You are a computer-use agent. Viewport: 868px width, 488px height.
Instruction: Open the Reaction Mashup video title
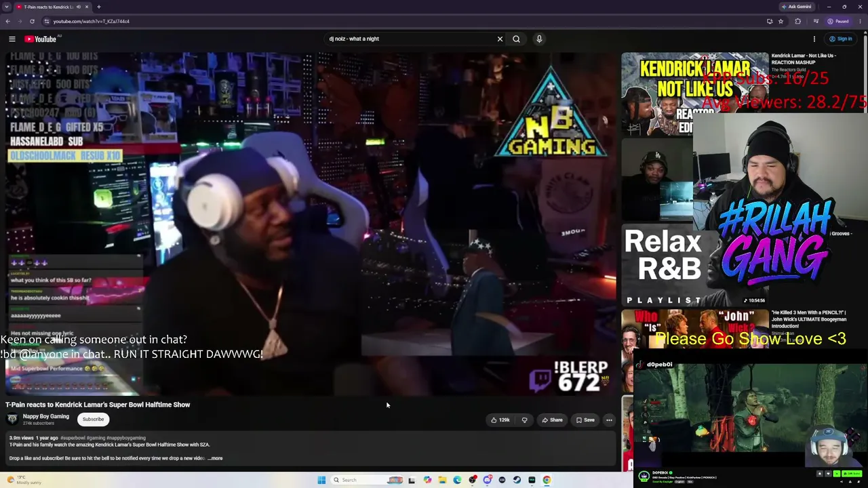pos(804,59)
